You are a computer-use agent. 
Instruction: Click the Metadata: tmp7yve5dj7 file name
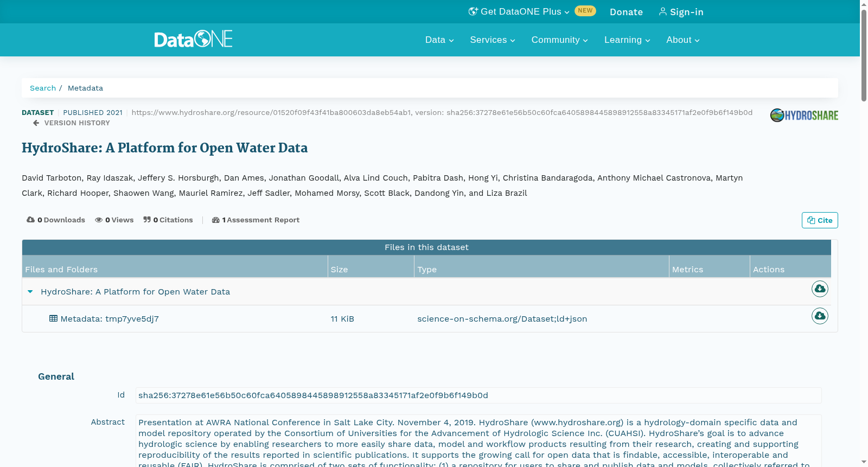(x=110, y=319)
